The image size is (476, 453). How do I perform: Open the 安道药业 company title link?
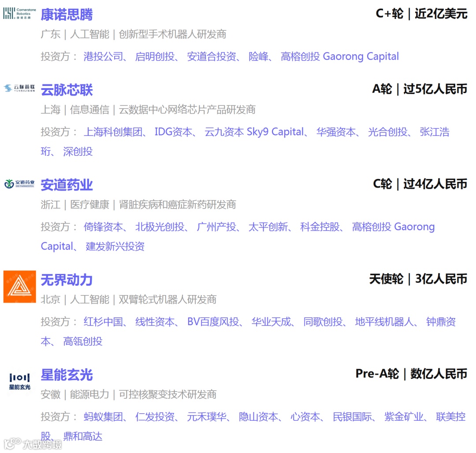[x=67, y=185]
